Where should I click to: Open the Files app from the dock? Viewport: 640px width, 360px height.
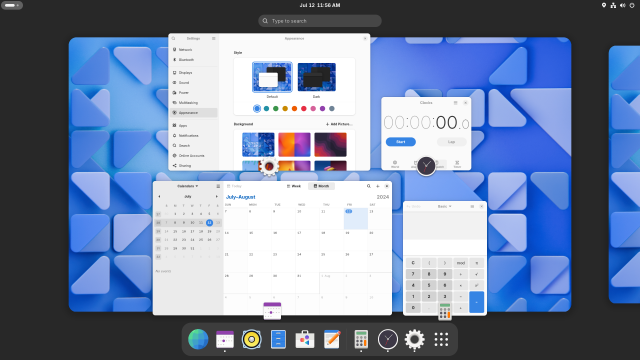pos(278,339)
